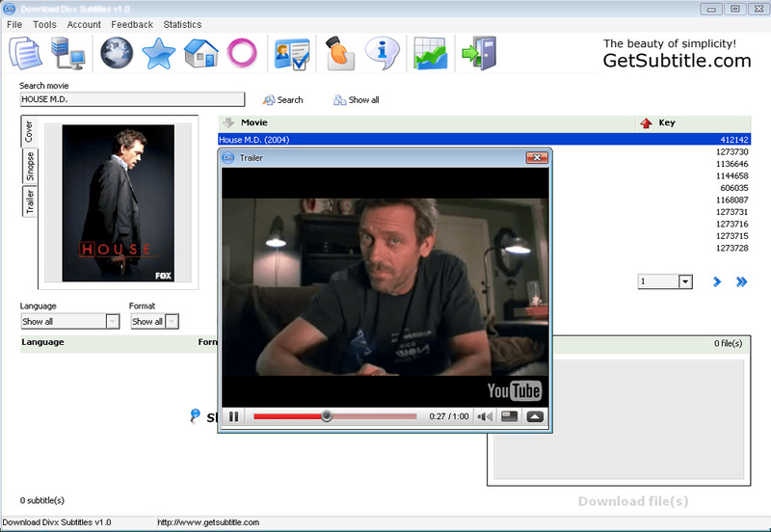Switch to the Sinopse tab

pos(30,166)
